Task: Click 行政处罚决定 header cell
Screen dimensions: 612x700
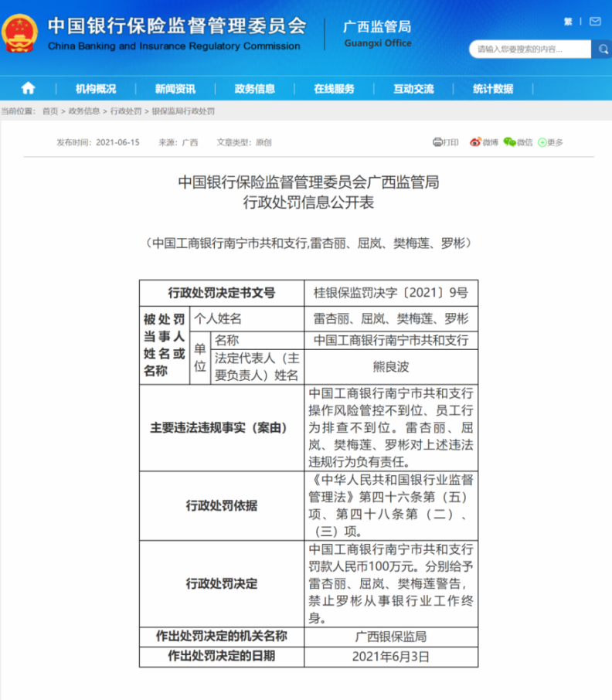Action: point(222,583)
